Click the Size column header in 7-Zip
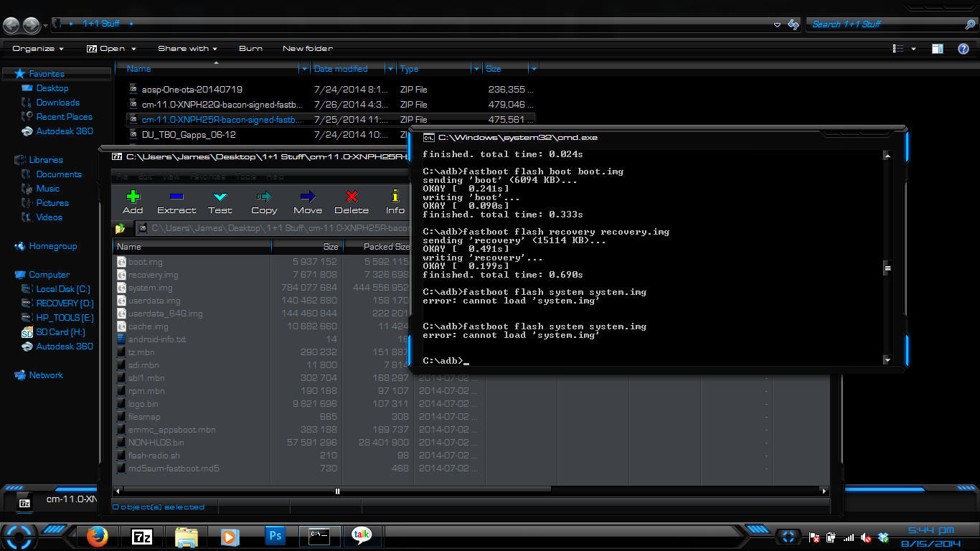The height and width of the screenshot is (551, 980). click(x=307, y=247)
